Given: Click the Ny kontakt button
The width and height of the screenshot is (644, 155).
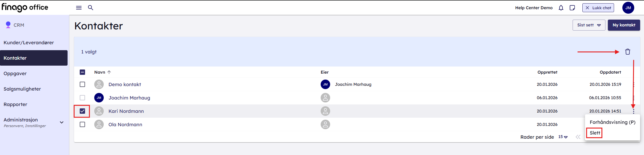Looking at the screenshot, I should (624, 25).
